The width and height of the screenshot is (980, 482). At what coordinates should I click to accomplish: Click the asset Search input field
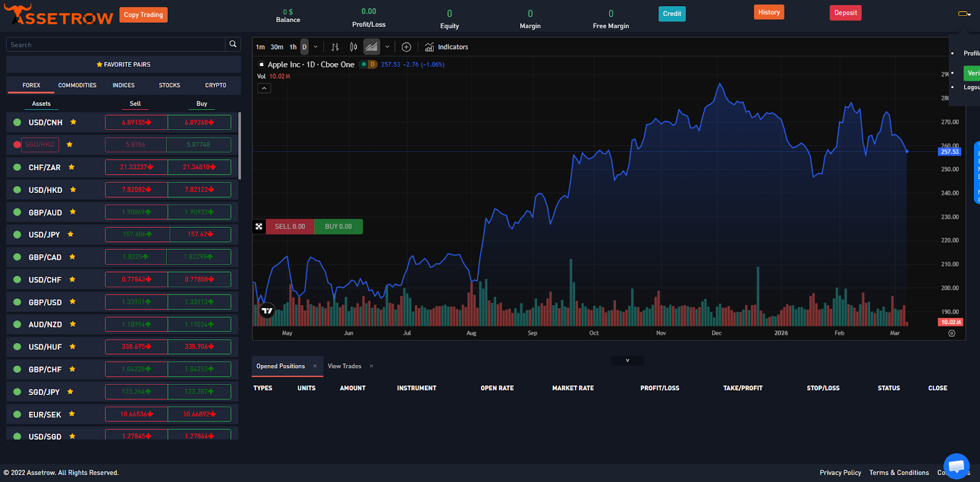(x=115, y=45)
